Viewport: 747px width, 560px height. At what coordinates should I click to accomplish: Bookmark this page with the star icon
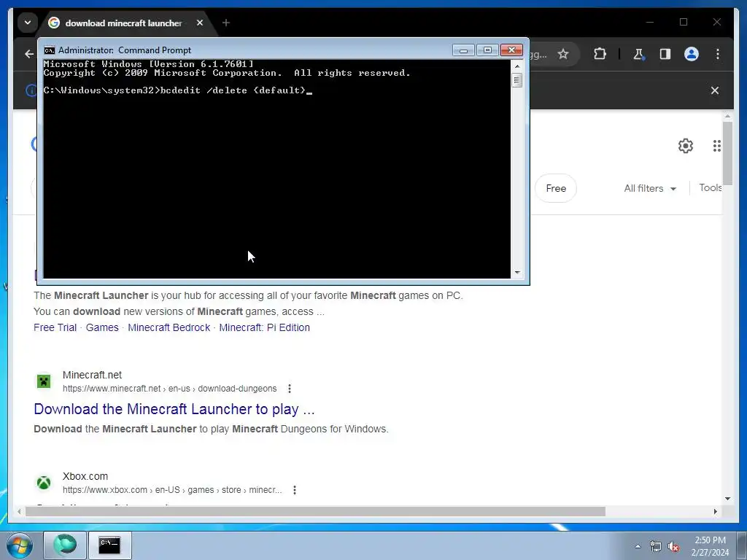pos(563,54)
